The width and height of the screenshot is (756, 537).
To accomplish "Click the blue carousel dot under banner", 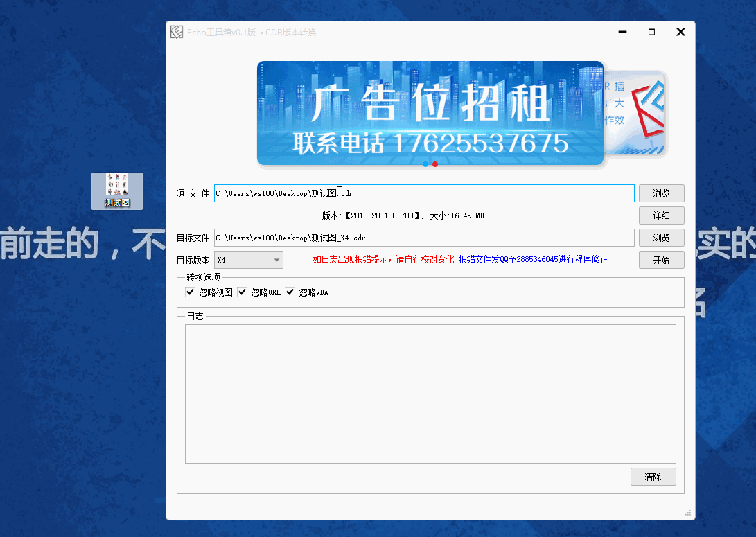I will [425, 164].
